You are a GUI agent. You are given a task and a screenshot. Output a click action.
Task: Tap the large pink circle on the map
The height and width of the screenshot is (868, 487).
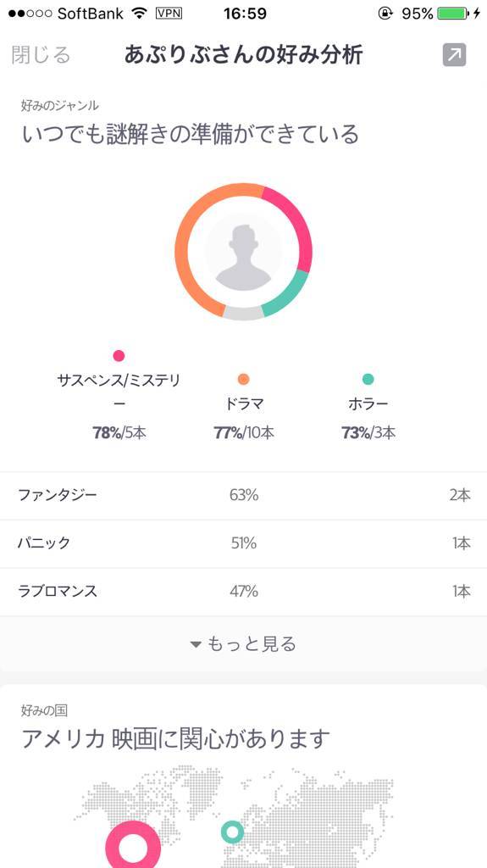tap(133, 846)
